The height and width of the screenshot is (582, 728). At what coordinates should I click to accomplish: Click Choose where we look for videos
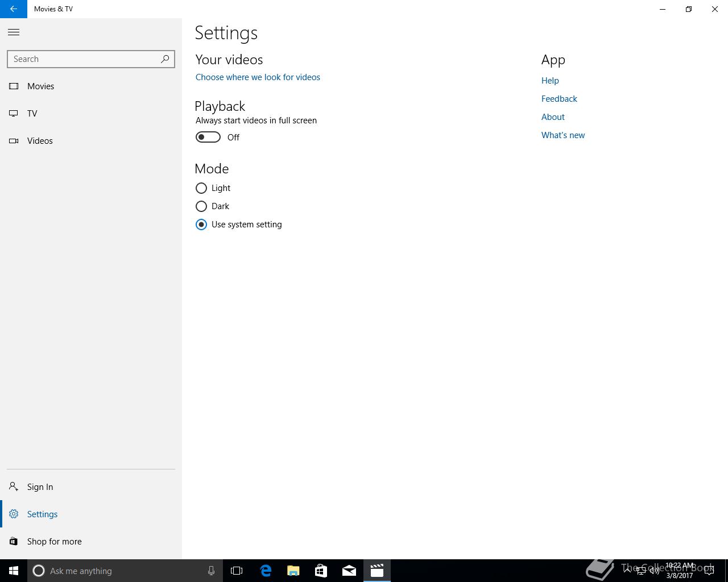(258, 77)
